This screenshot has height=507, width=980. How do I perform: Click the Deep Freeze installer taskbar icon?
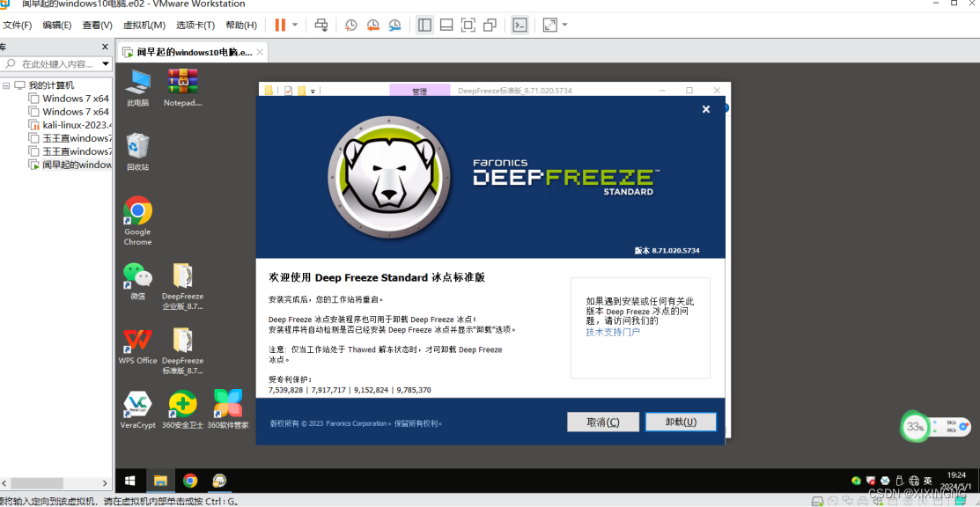[218, 480]
